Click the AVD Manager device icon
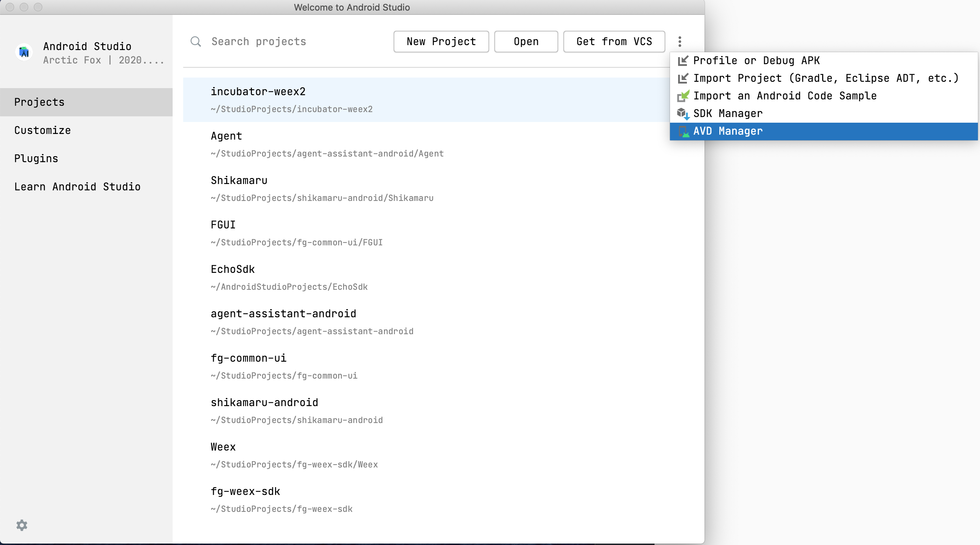 pyautogui.click(x=683, y=131)
